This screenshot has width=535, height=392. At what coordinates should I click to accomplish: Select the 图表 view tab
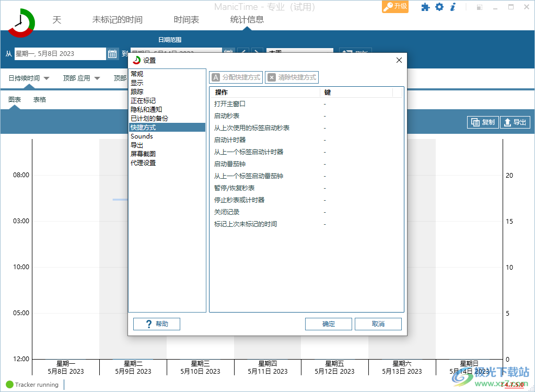[x=15, y=100]
